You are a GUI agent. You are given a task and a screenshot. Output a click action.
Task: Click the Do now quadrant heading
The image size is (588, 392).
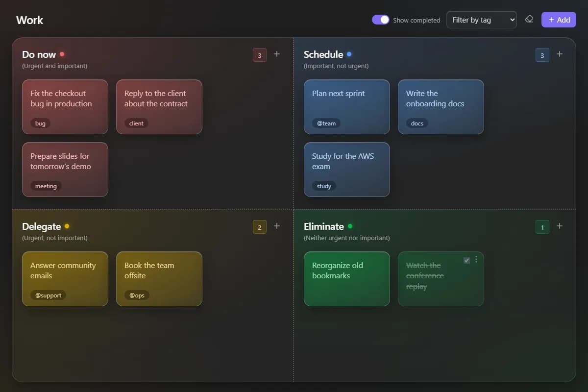(39, 54)
